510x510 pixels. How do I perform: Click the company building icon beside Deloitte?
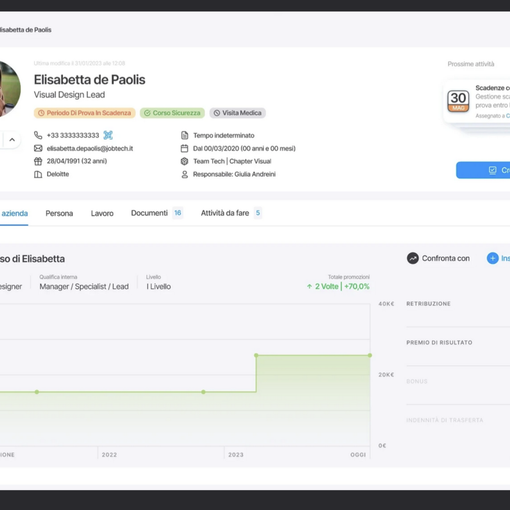tap(38, 174)
